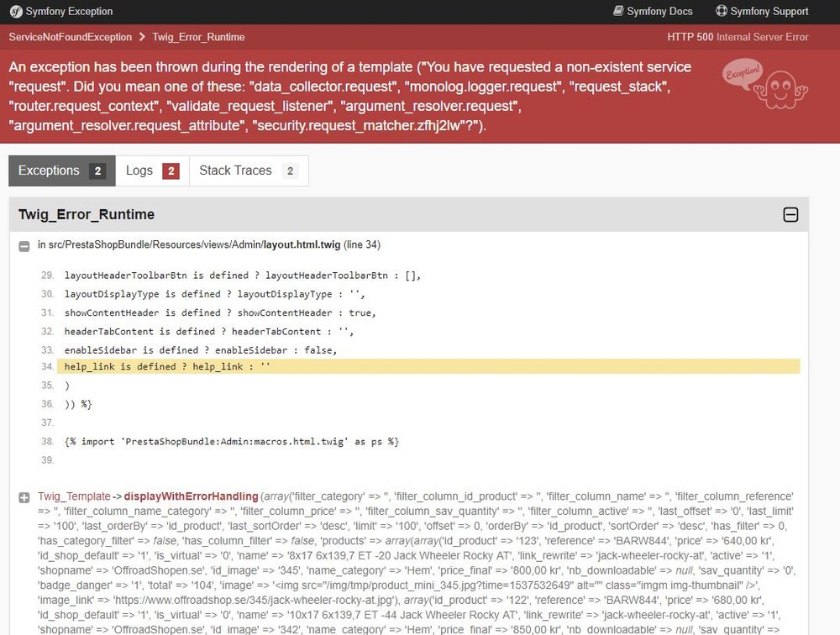The height and width of the screenshot is (635, 840).
Task: Switch to the Stack Traces tab
Action: point(249,171)
